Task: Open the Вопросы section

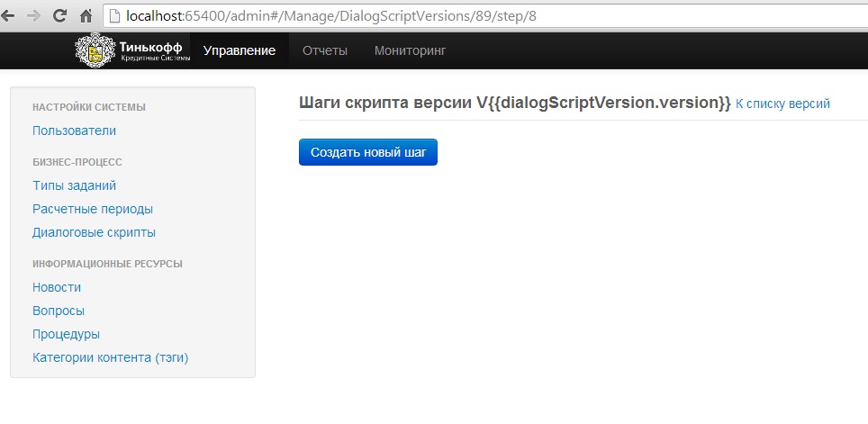Action: (59, 311)
